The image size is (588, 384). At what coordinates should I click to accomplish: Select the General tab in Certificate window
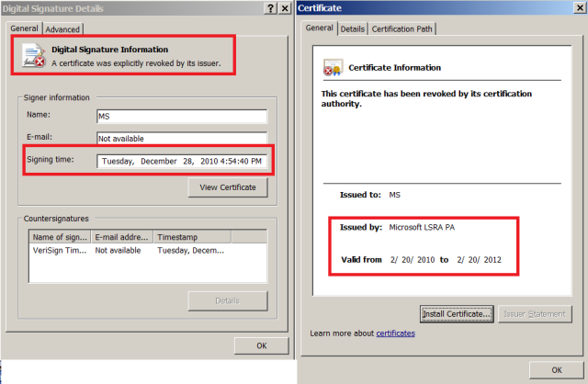(x=319, y=28)
